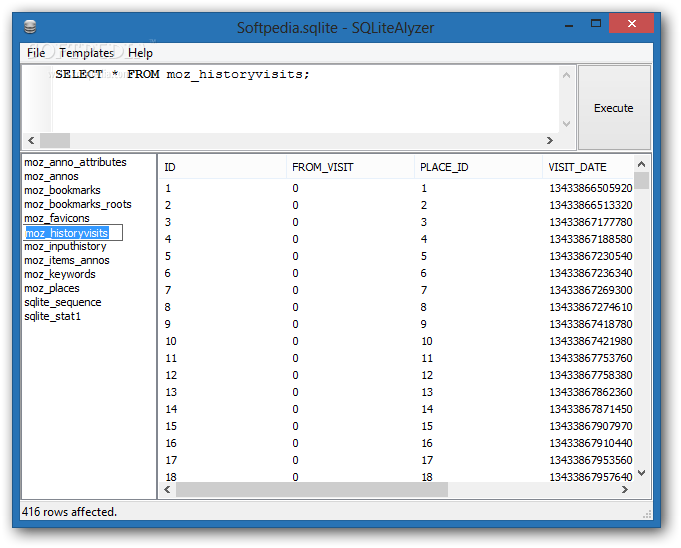
Task: Click the VISIT_DATE column header
Action: click(588, 167)
